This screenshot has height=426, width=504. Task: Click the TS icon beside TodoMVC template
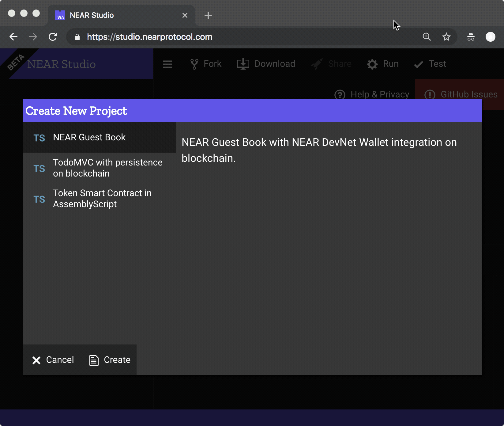39,169
